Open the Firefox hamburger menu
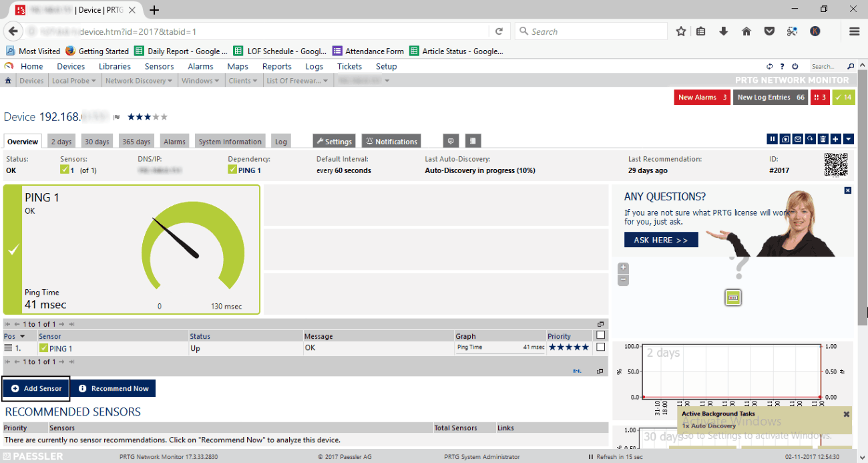This screenshot has width=868, height=463. (854, 31)
